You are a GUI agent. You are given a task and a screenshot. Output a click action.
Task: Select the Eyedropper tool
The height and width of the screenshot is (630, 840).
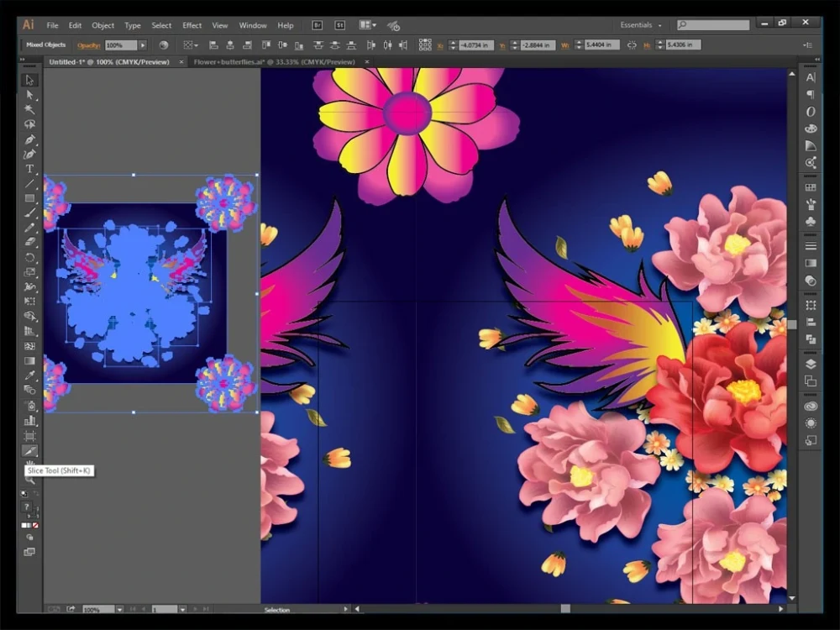[x=29, y=375]
